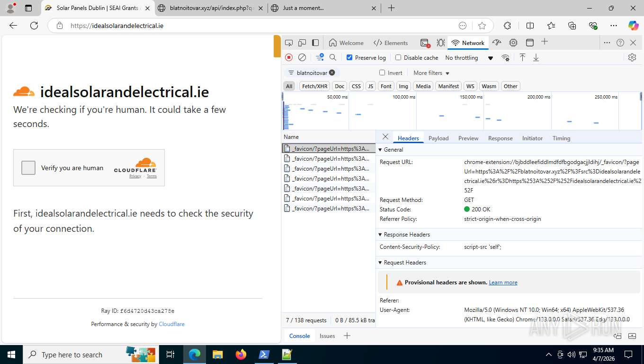Open Browser essentials heart icon
Viewport: 644px width, 364px height.
click(593, 26)
